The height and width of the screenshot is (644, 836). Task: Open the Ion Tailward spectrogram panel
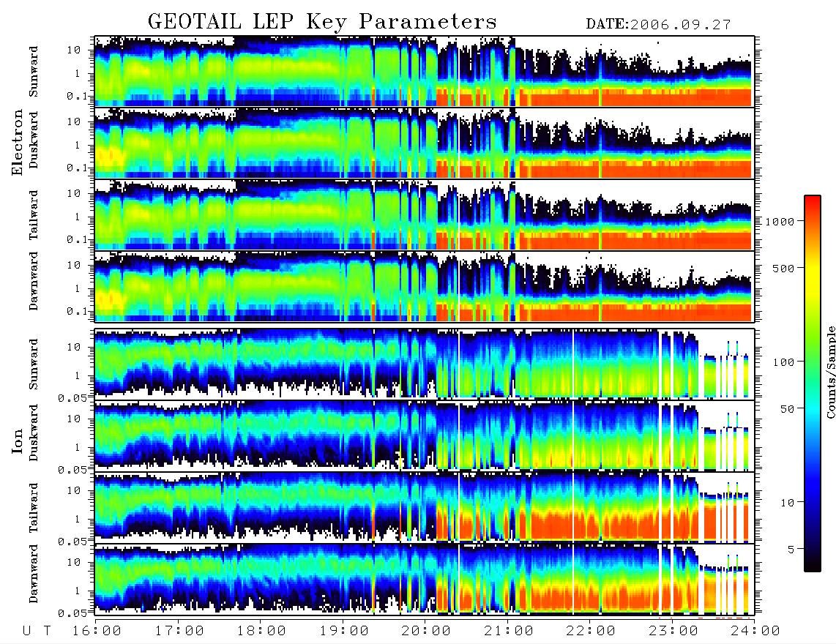click(425, 508)
